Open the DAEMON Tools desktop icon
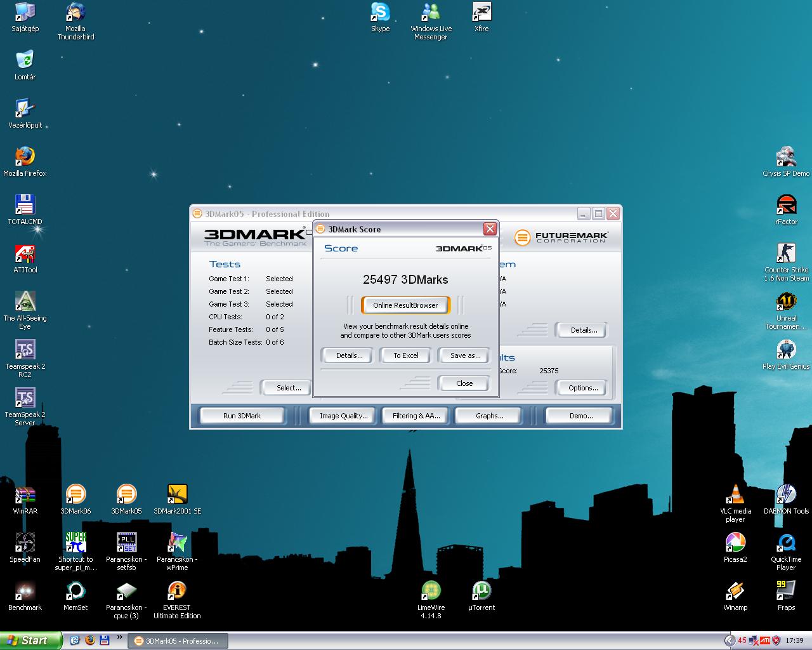Image resolution: width=812 pixels, height=650 pixels. coord(786,500)
